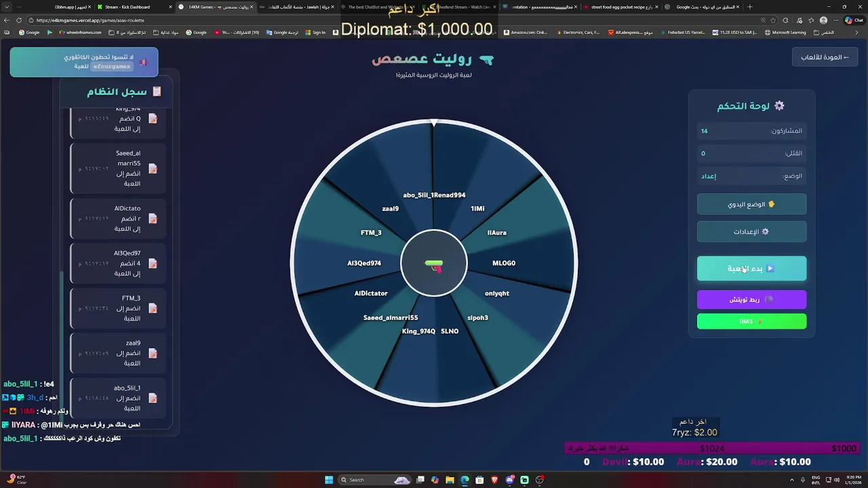868x488 pixels.
Task: Open the Copilot icon in the taskbar
Action: point(435,480)
